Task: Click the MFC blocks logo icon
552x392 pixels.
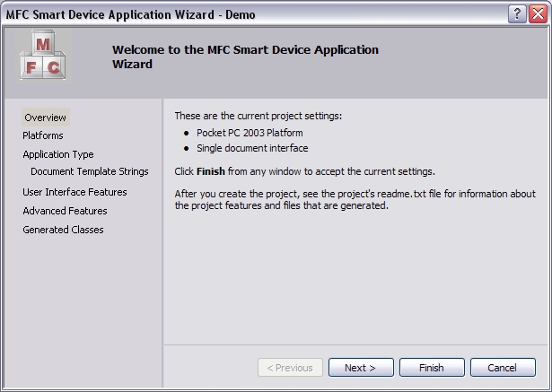Action: click(x=43, y=55)
